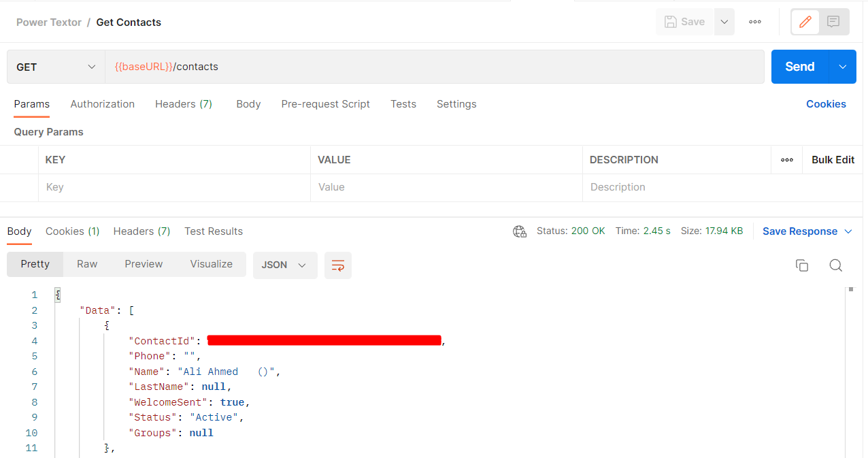Select the edit pencil icon top right

[805, 21]
